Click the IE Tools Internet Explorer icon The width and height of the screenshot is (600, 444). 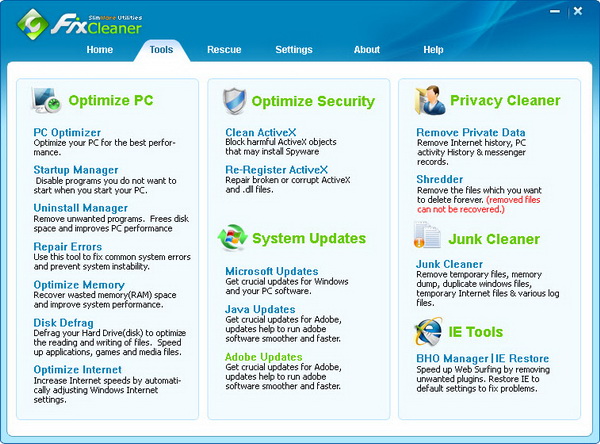point(428,331)
